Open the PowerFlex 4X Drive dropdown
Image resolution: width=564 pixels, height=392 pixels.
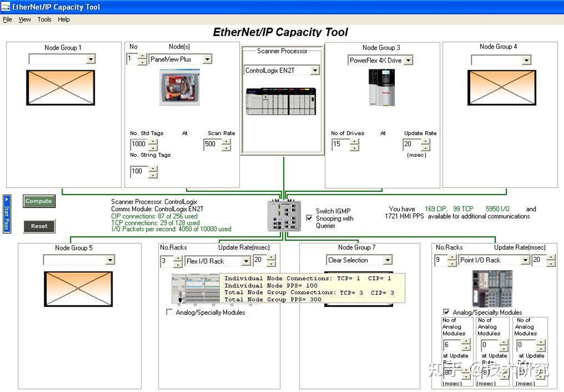[x=409, y=60]
